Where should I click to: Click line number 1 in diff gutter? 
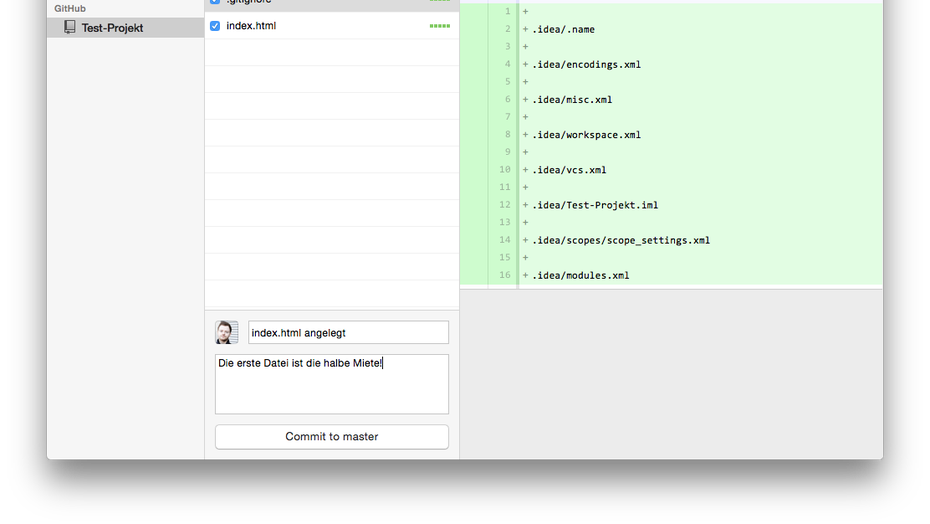507,12
